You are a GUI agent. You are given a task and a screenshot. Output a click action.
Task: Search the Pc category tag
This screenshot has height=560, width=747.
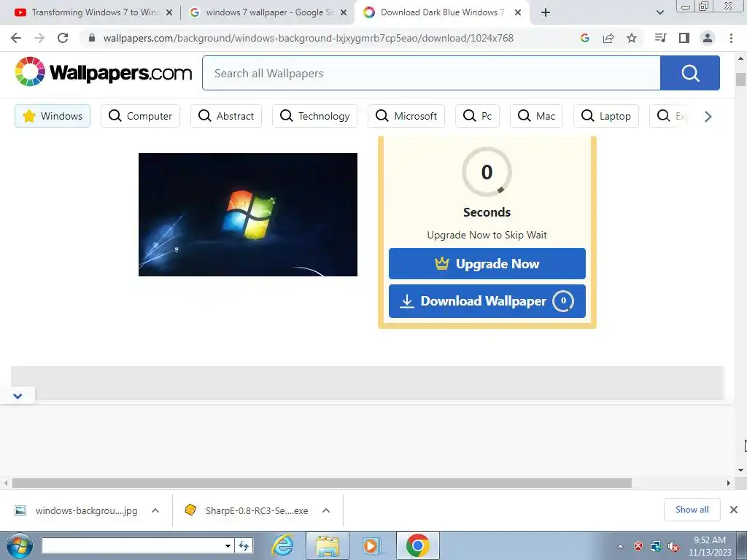477,116
